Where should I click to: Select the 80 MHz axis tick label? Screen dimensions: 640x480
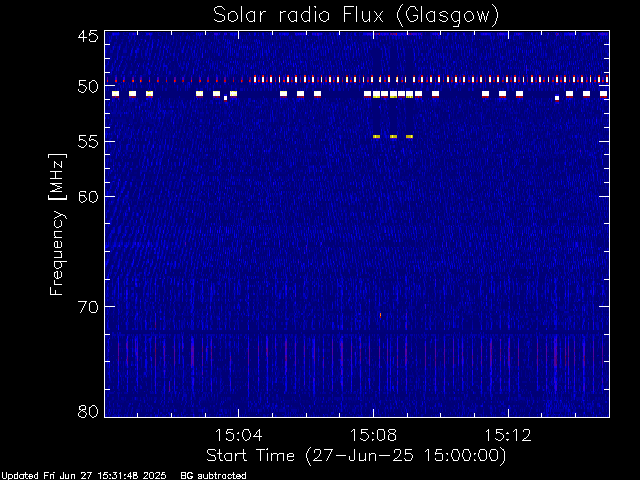point(88,411)
